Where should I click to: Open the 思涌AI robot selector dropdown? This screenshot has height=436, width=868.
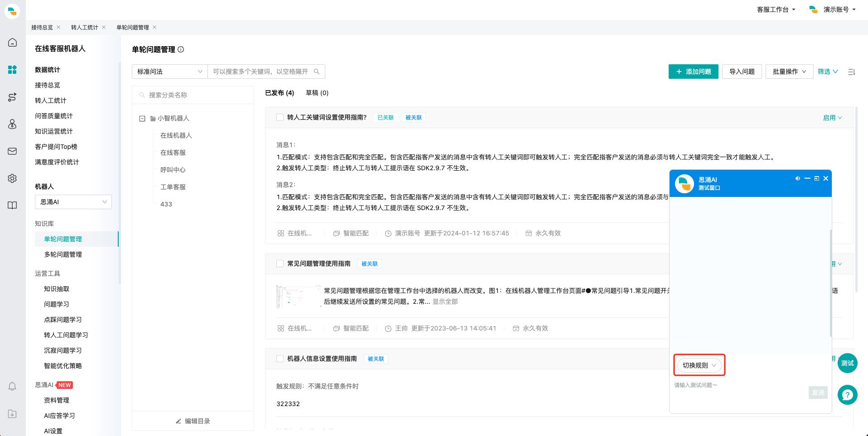[x=73, y=202]
